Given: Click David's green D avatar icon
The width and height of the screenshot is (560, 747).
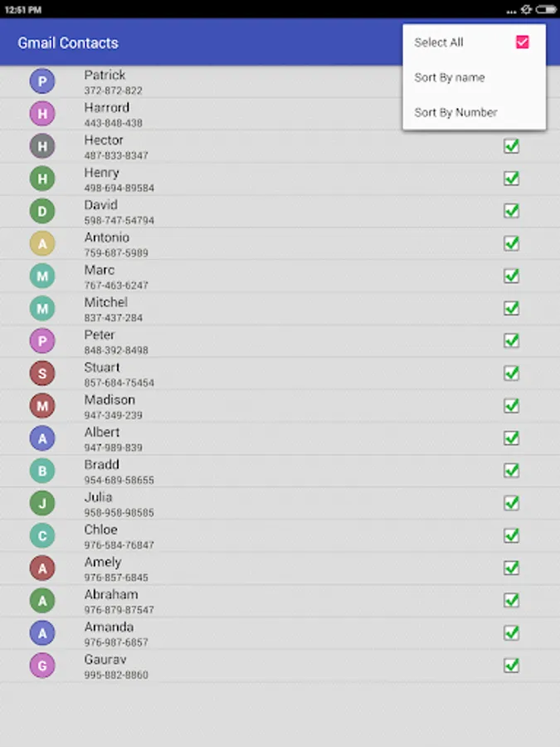Looking at the screenshot, I should point(42,211).
